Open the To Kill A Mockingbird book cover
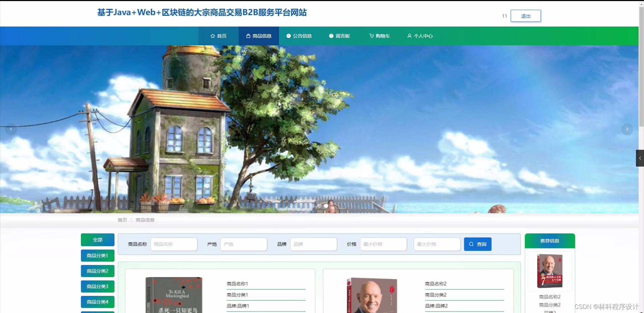The image size is (644, 313). tap(174, 295)
